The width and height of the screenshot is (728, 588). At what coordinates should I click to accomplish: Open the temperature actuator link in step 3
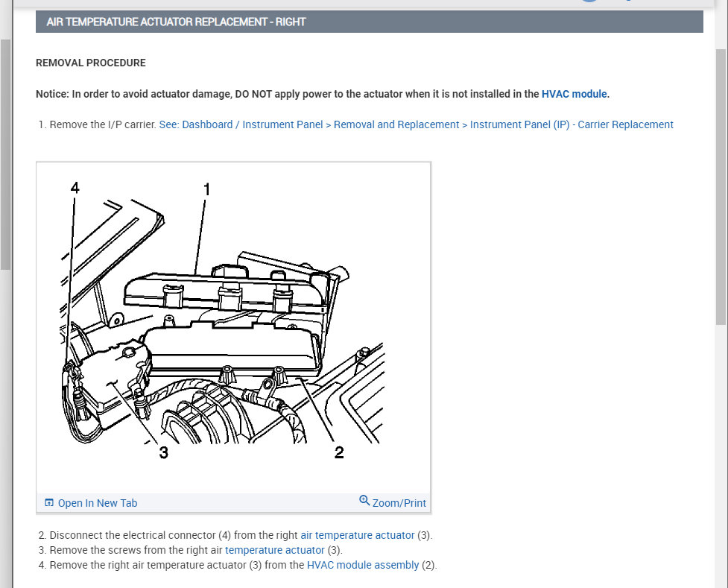[x=274, y=550]
